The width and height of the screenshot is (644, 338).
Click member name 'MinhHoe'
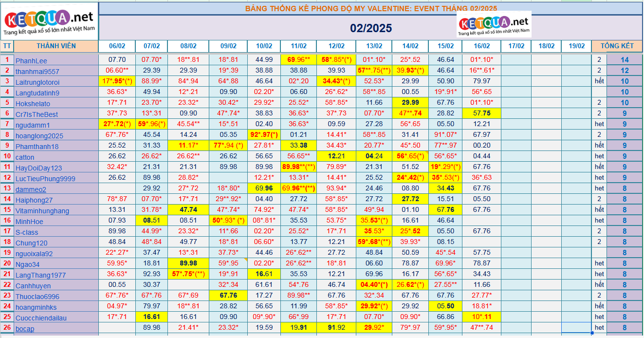pyautogui.click(x=29, y=222)
